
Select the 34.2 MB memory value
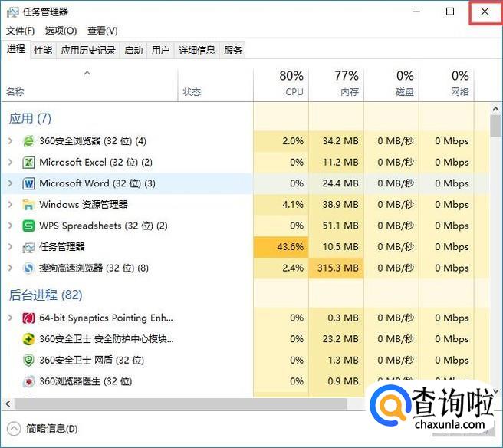340,141
